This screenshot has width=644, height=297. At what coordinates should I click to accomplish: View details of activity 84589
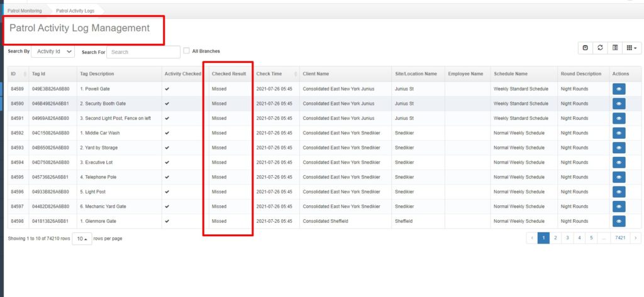coord(619,89)
